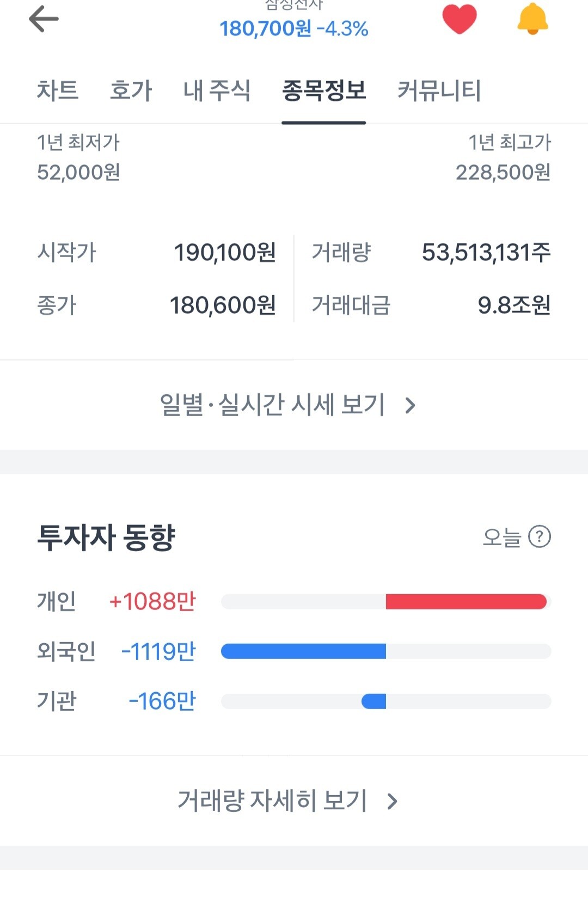Tap the 거래량 53,513,131주 value
Image resolution: width=588 pixels, height=898 pixels.
point(486,253)
